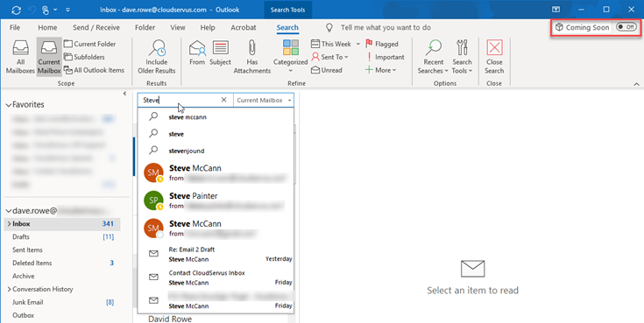Open Recent Searches dropdown
This screenshot has width=644, height=323.
tap(434, 57)
